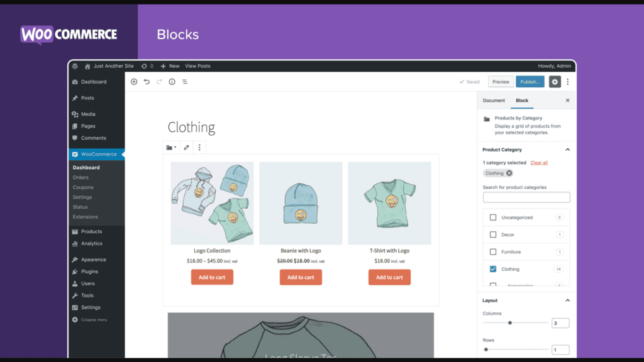Check the Decor category checkbox

coord(493,234)
